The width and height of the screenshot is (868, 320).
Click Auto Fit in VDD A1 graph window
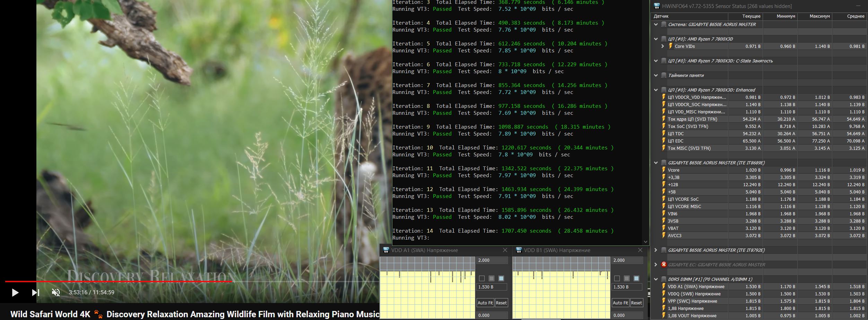485,303
